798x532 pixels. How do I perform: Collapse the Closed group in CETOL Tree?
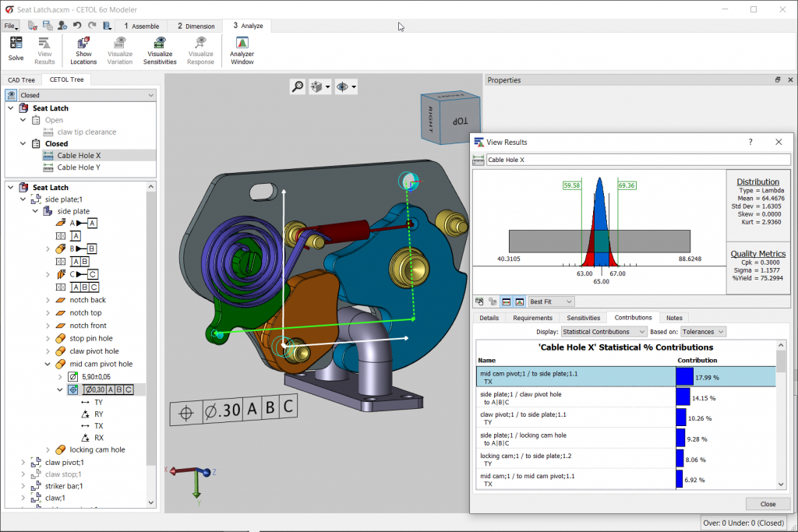(x=23, y=143)
